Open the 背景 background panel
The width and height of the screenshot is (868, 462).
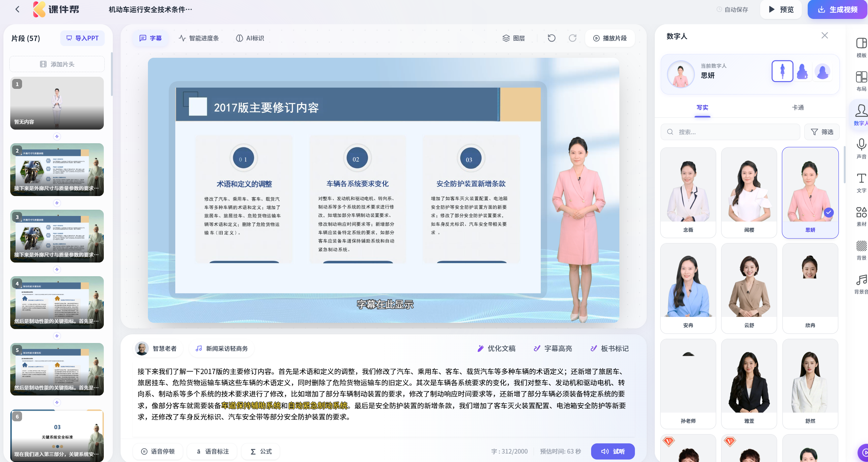coord(861,250)
